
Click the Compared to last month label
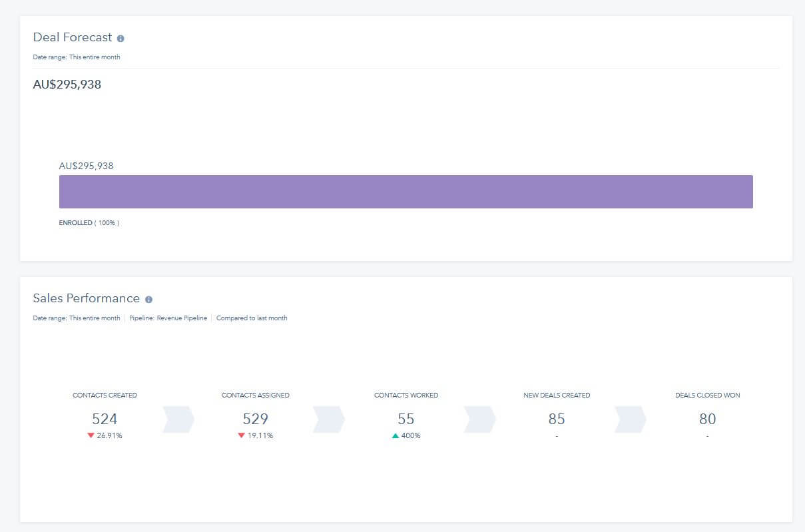tap(252, 318)
